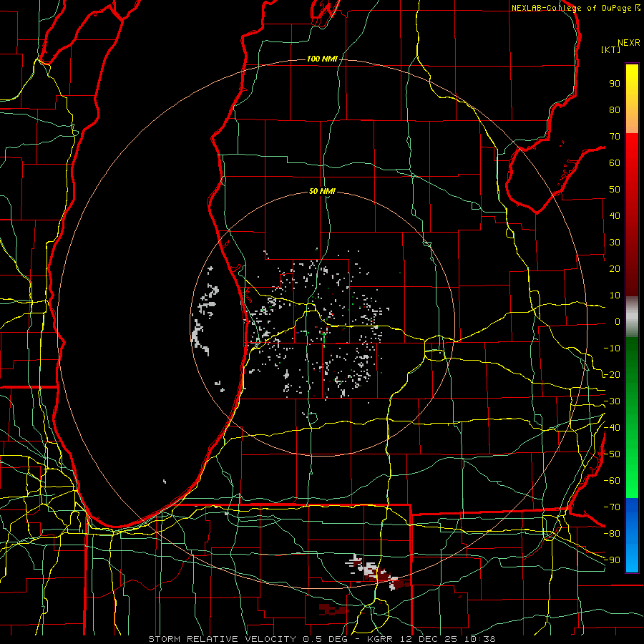
Task: Click the -50 value on velocity scale
Action: (x=612, y=454)
